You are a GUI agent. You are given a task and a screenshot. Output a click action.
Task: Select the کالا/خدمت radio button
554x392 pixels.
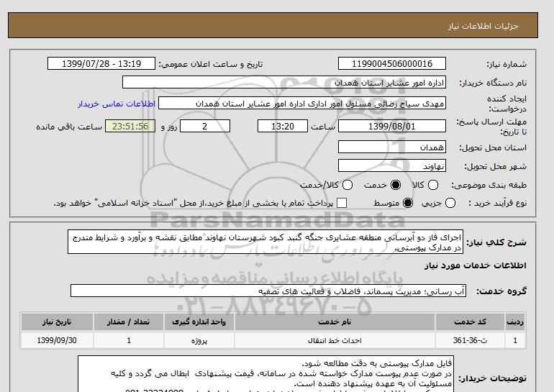348,185
